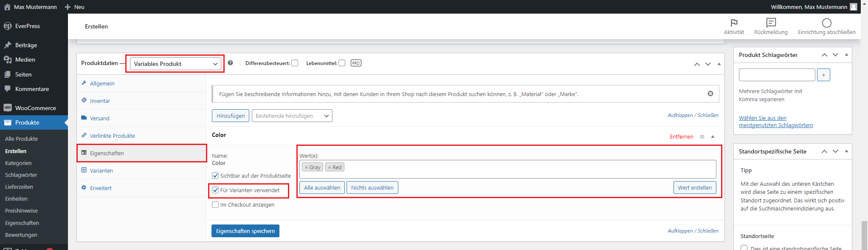868x250 pixels.
Task: Click the Eigenschaften speichern button
Action: point(245,231)
